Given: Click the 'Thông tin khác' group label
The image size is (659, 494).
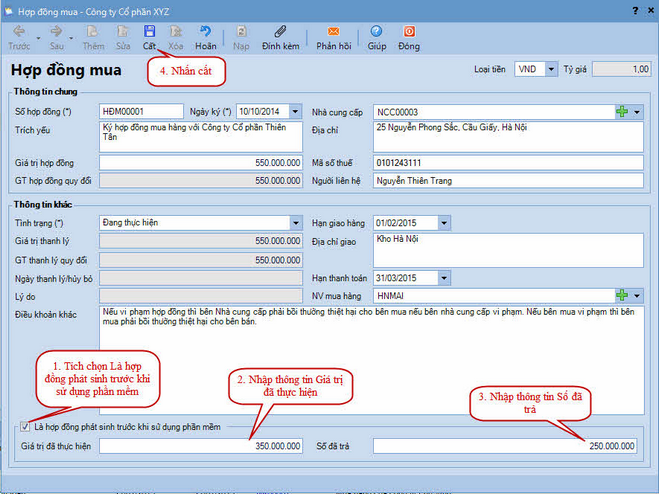Looking at the screenshot, I should click(x=43, y=205).
